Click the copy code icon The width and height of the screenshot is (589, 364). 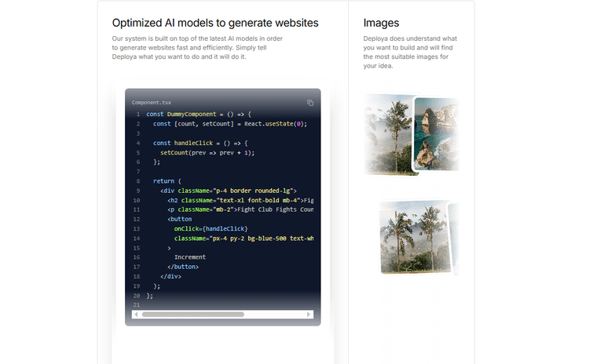(x=310, y=103)
